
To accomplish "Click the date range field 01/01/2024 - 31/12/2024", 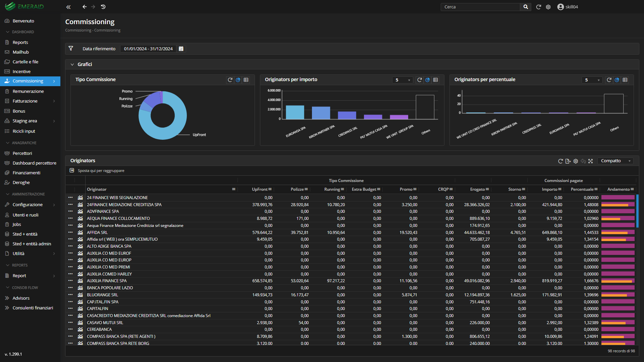I will (x=149, y=49).
